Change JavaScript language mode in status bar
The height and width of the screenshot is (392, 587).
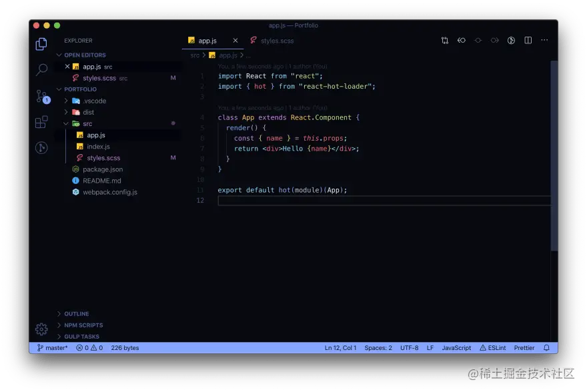click(x=456, y=348)
